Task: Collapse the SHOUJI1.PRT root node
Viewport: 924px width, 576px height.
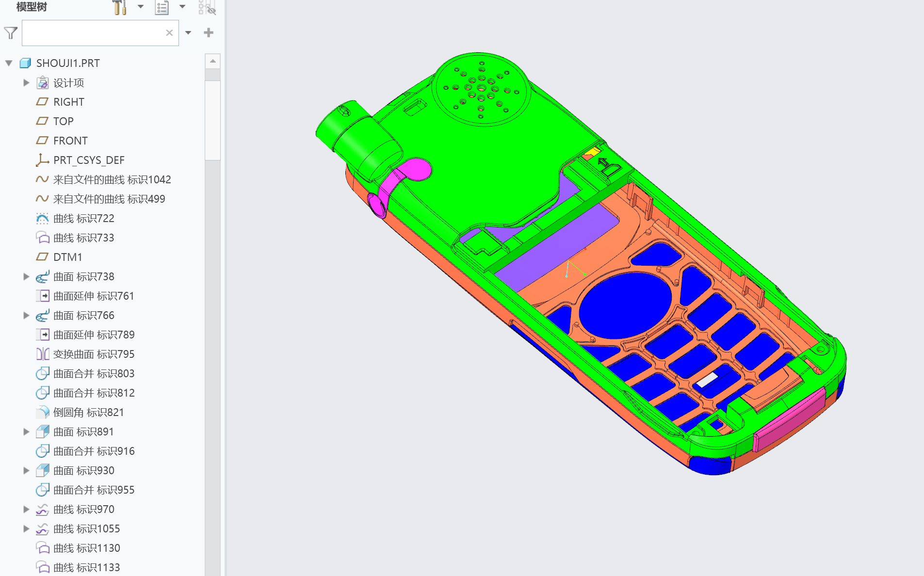Action: coord(9,63)
